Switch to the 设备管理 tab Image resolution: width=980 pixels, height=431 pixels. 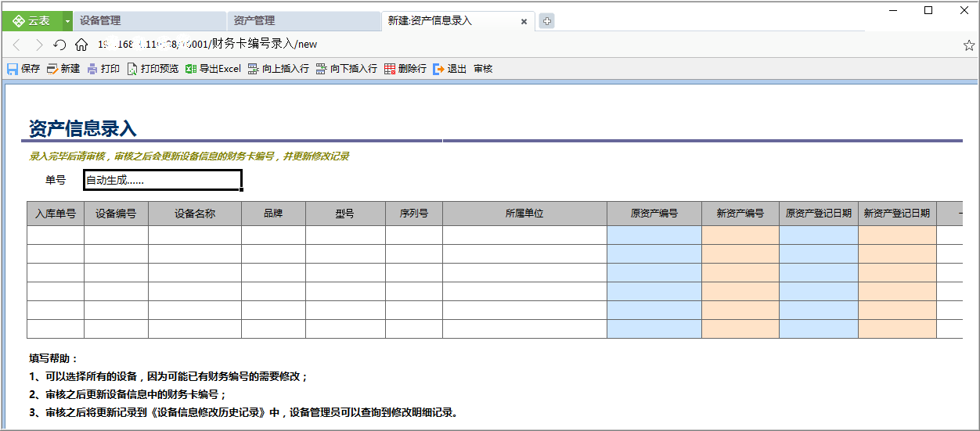point(149,21)
